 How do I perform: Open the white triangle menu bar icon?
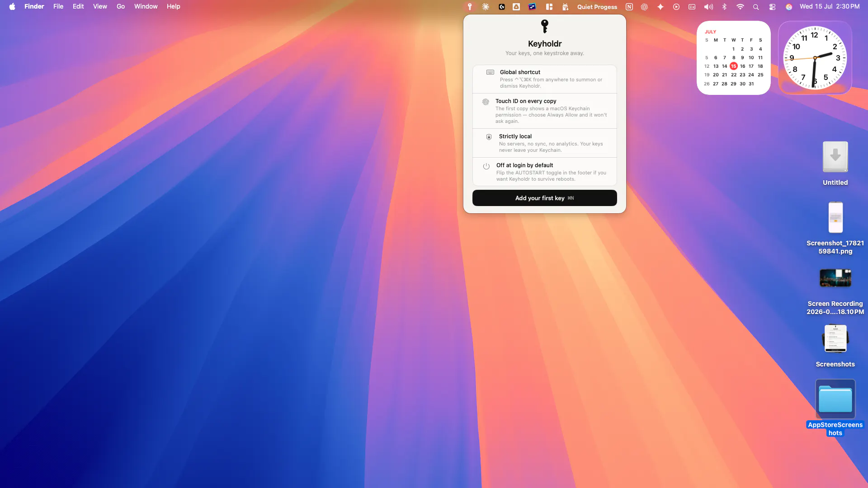pos(516,7)
